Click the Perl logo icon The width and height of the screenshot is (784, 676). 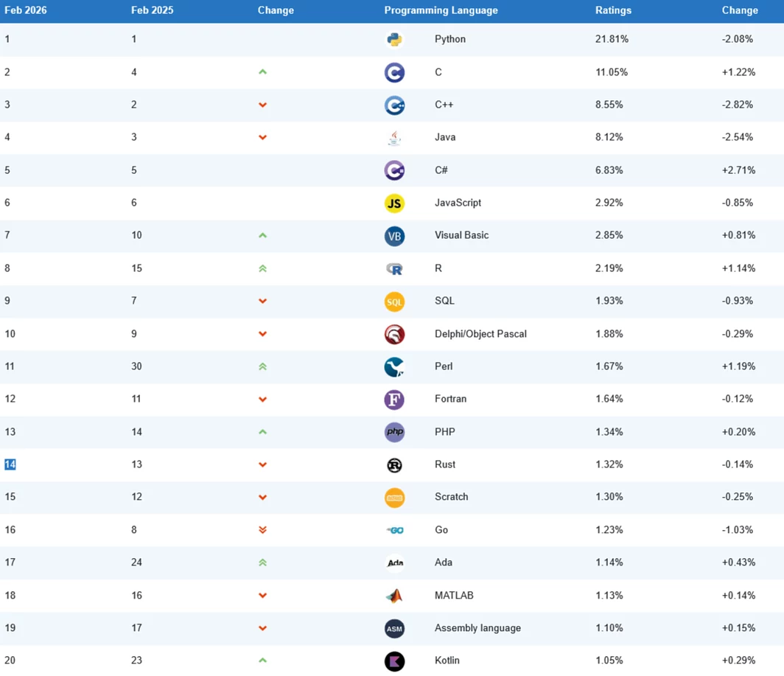[394, 366]
